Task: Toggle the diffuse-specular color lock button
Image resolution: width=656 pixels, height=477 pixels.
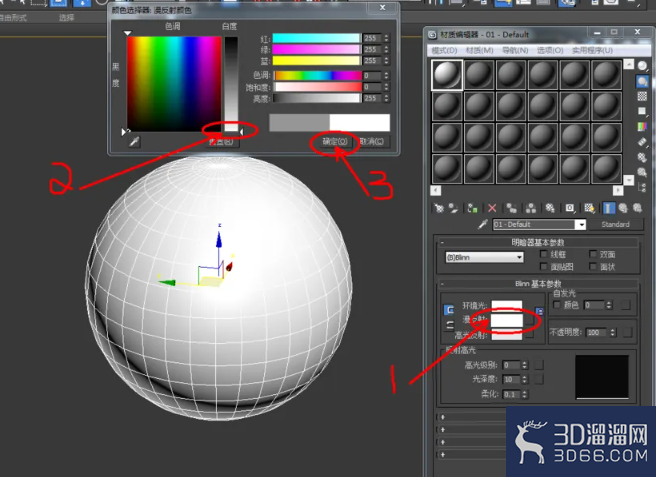Action: [x=449, y=325]
